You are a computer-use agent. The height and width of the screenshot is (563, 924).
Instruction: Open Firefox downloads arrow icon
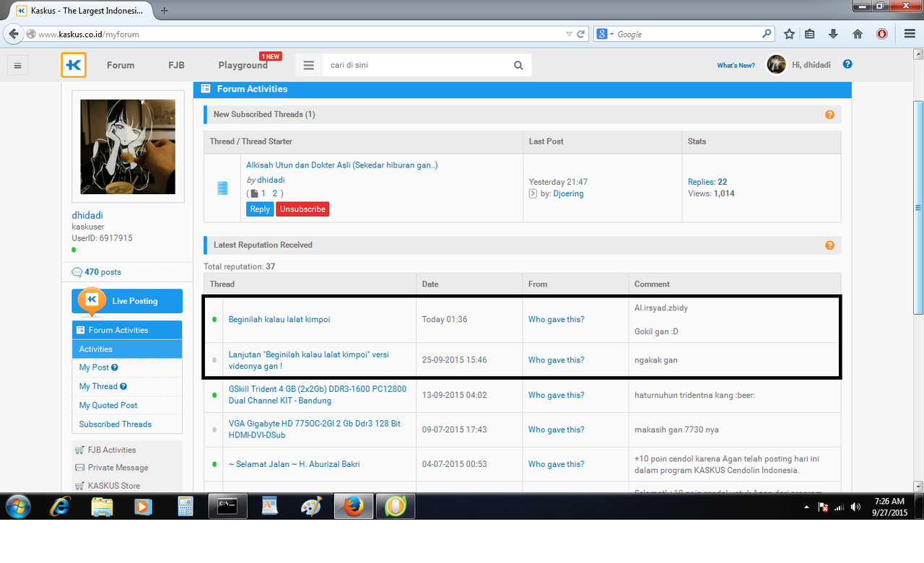[x=833, y=34]
